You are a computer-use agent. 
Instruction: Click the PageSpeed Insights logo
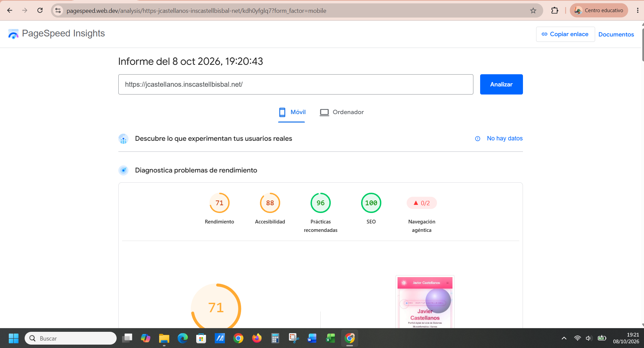[x=56, y=33]
